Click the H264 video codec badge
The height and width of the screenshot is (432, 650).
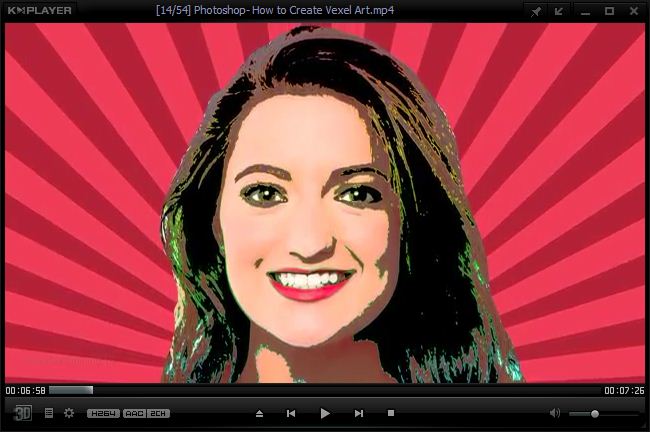coord(103,413)
